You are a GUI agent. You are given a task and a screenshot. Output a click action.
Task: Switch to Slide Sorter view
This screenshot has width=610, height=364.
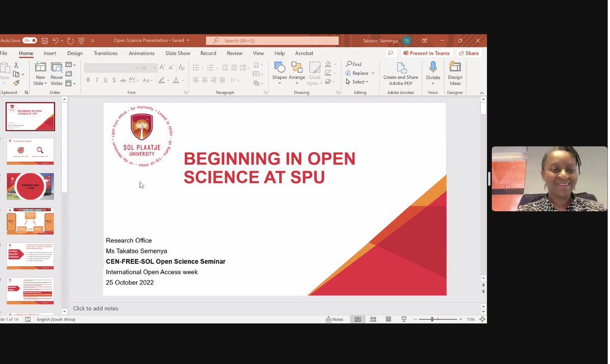click(373, 319)
